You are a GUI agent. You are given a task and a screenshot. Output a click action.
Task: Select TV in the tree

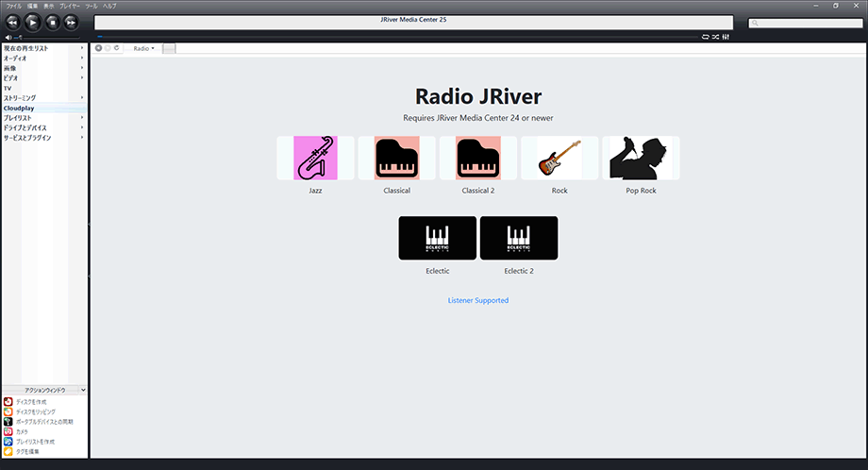[x=8, y=88]
